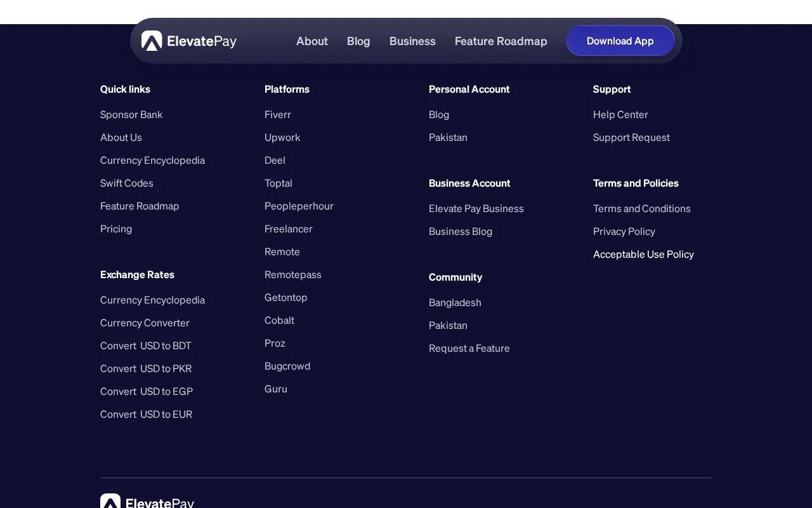812x508 pixels.
Task: Open Pakistan under Personal Account
Action: [x=448, y=137]
